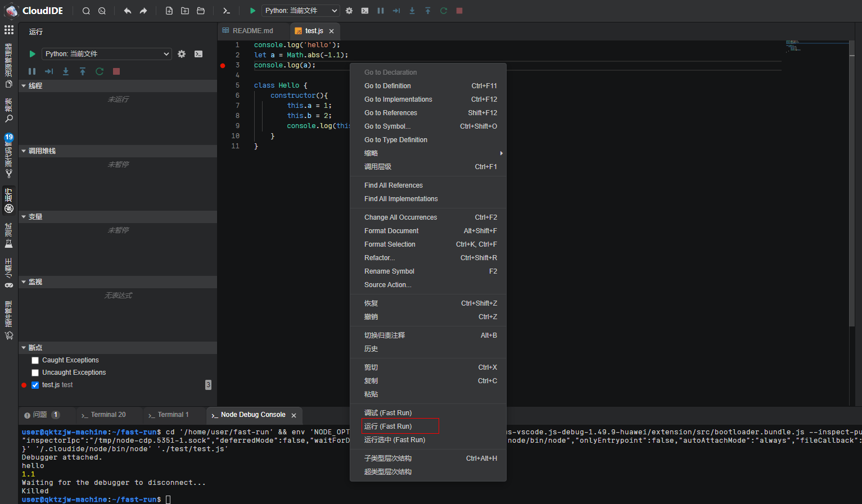Screen dimensions: 862x504
Task: Click Go to Definition in the context menu
Action: [387, 86]
